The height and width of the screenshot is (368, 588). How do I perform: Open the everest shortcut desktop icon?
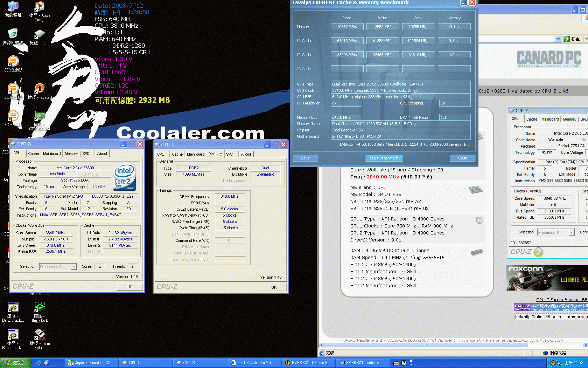pos(40,91)
